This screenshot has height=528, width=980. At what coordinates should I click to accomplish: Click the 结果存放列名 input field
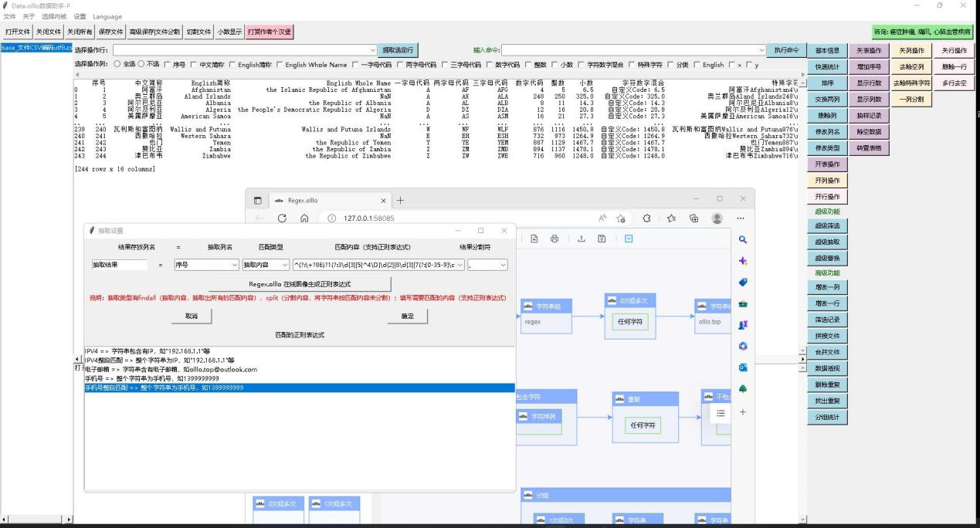coord(119,265)
